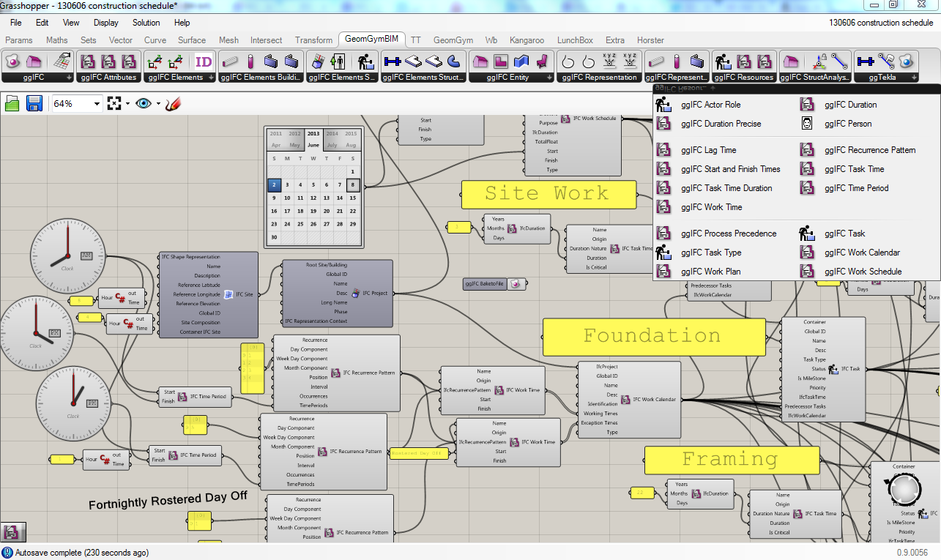Select the padlock axis icon in ggIFC StructAnalysis
This screenshot has width=941, height=560.
pos(820,61)
